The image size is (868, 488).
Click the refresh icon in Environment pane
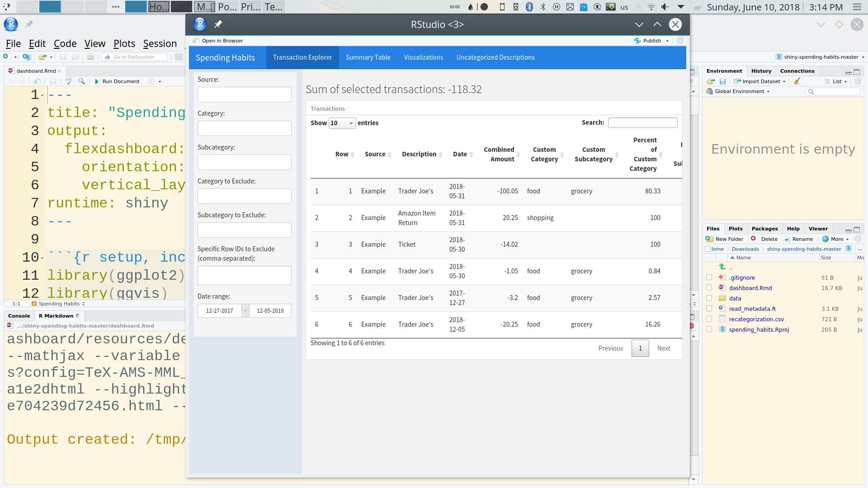(x=858, y=81)
